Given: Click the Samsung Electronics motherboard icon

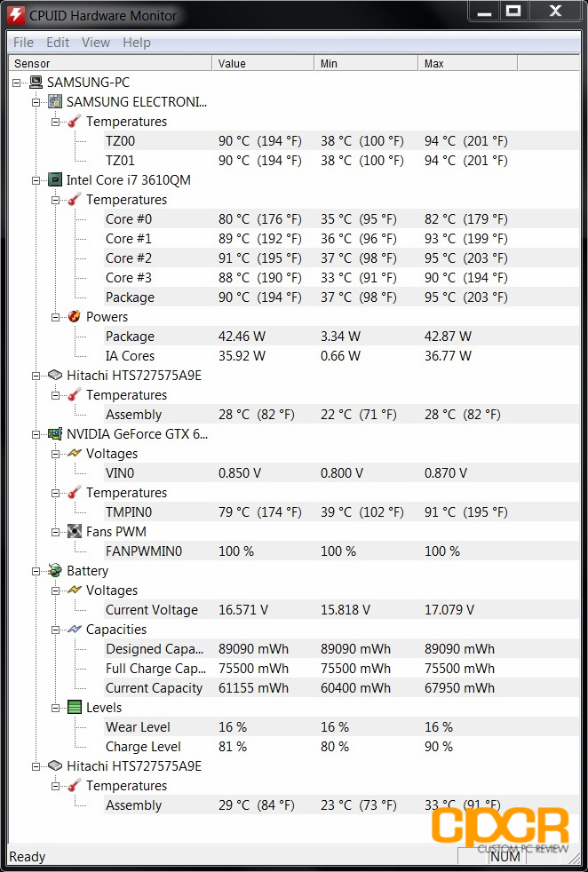Looking at the screenshot, I should click(x=55, y=102).
